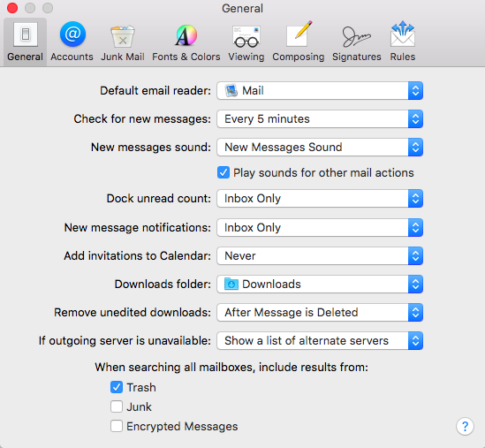
Task: Change the Add invitations to Calendar setting
Action: (320, 256)
